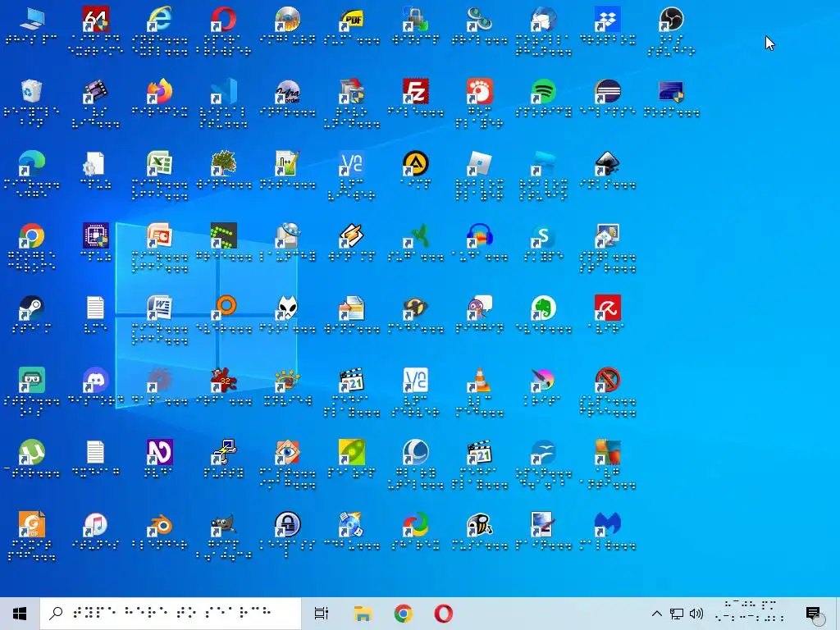Open the Excel desktop shortcut
The image size is (840, 630).
click(160, 164)
